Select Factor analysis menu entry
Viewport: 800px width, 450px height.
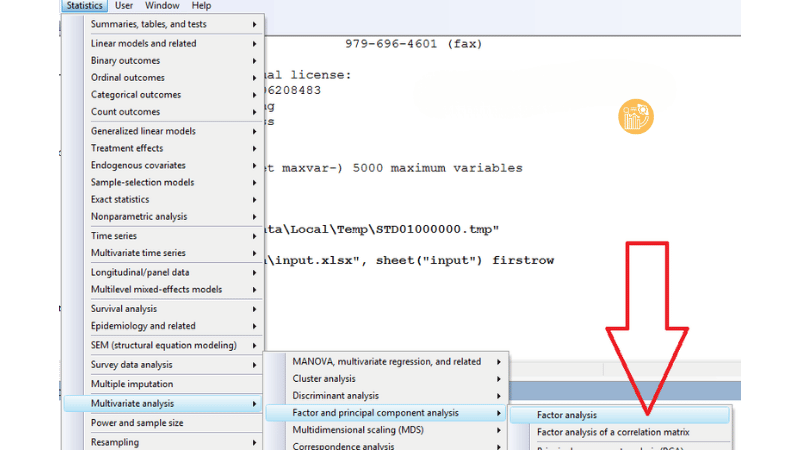click(x=567, y=415)
